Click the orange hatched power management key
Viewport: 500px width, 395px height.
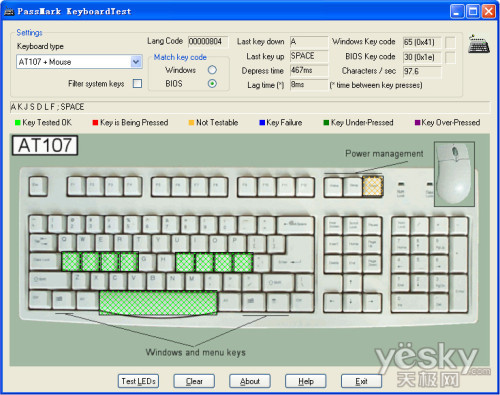point(373,187)
